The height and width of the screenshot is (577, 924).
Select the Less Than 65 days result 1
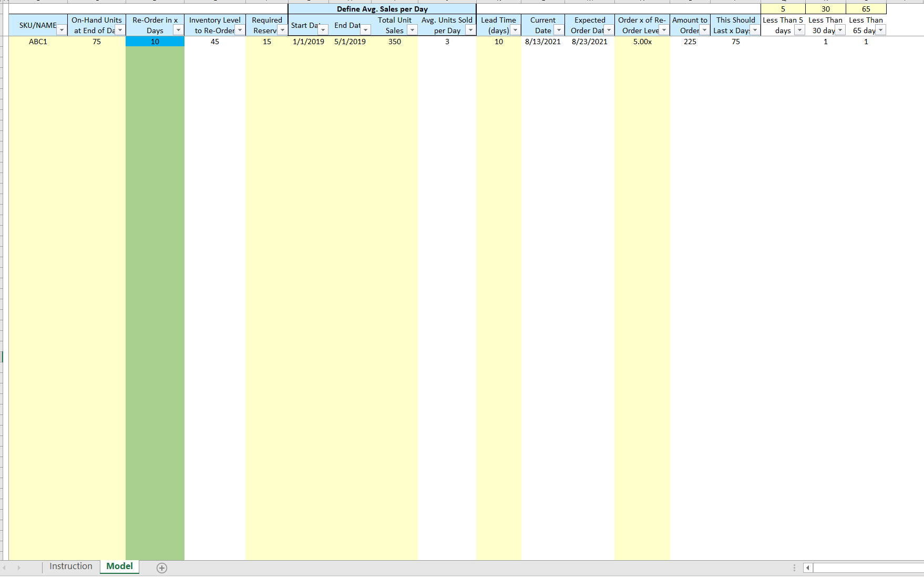(x=866, y=42)
